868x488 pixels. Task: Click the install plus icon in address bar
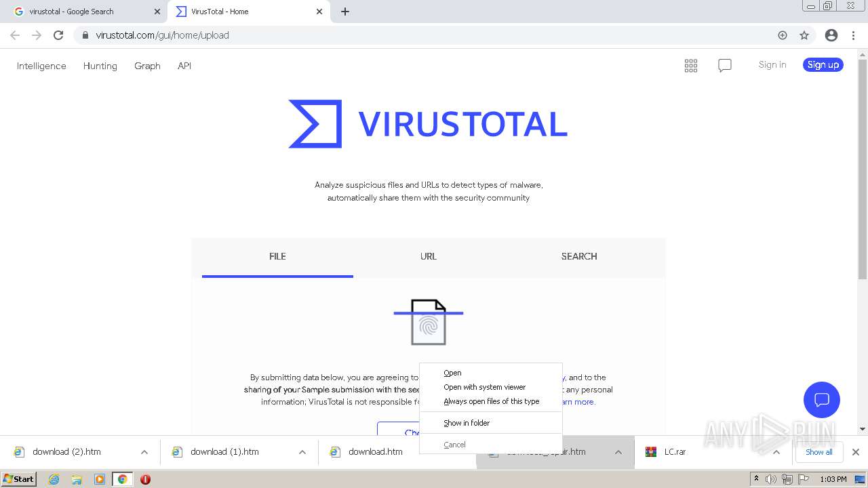783,35
